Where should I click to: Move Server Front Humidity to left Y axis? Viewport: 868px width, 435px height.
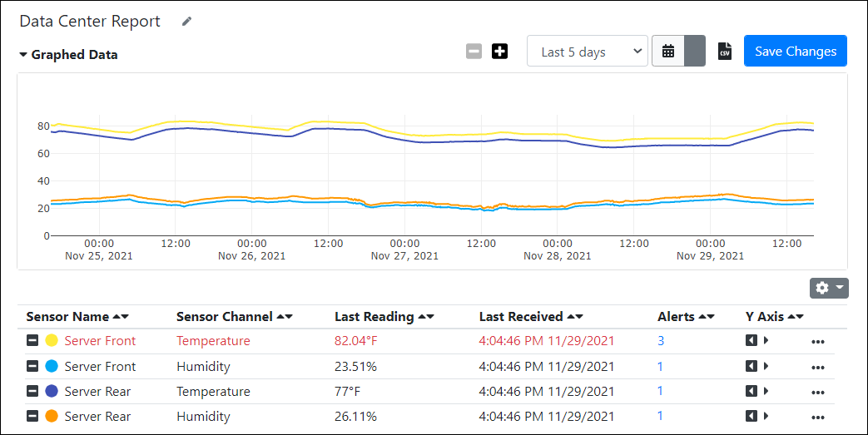point(751,366)
